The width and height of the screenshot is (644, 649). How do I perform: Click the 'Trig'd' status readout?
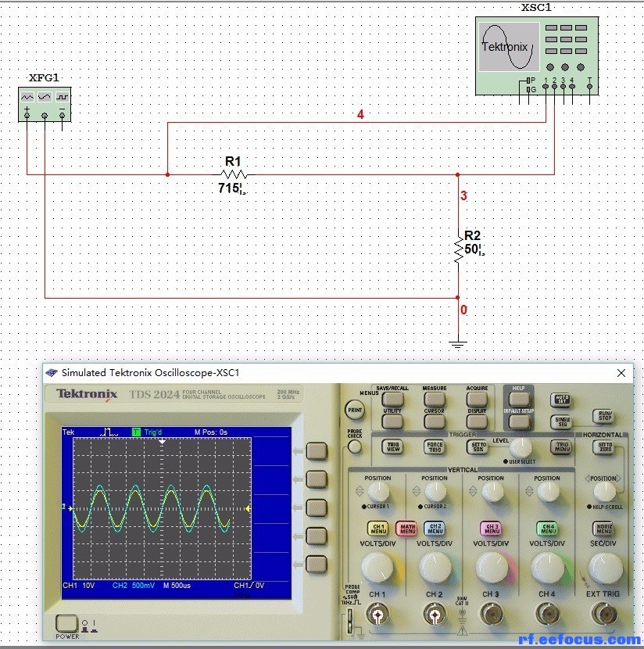(x=153, y=432)
